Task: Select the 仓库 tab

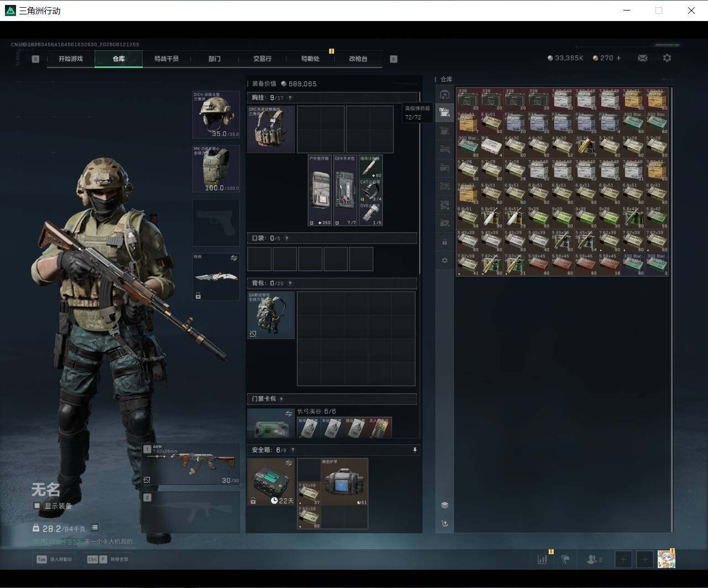Action: (118, 59)
